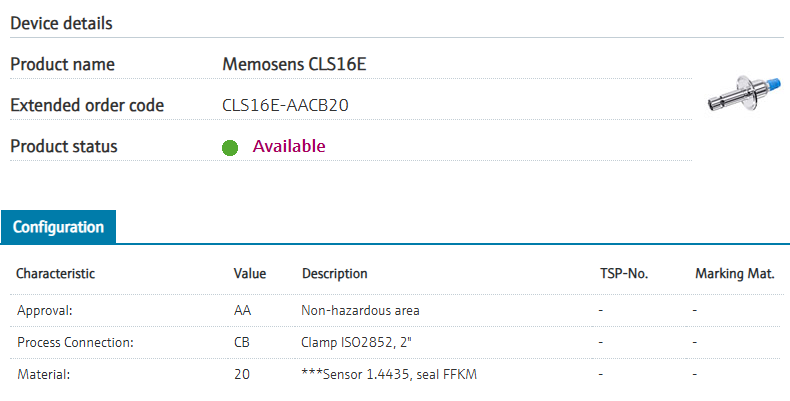Image resolution: width=790 pixels, height=401 pixels.
Task: Click the Non-hazardous area description
Action: pos(360,310)
